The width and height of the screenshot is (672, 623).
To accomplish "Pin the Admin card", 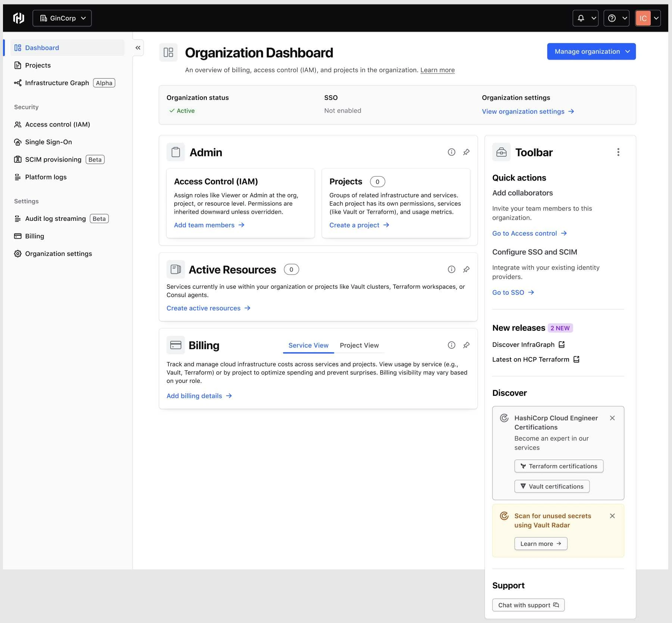I will tap(466, 152).
